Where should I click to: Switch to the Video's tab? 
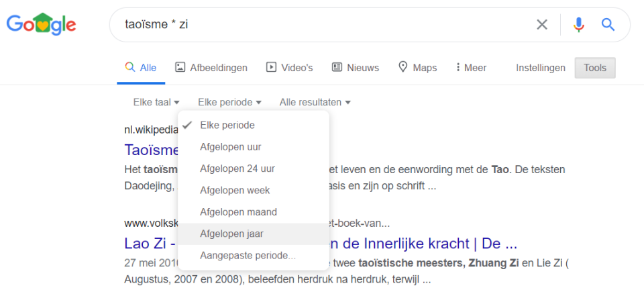pos(290,68)
